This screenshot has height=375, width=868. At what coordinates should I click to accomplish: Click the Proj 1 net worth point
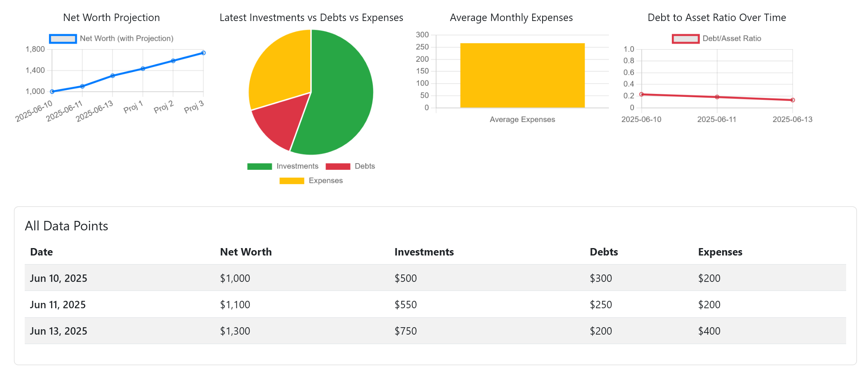coord(143,69)
